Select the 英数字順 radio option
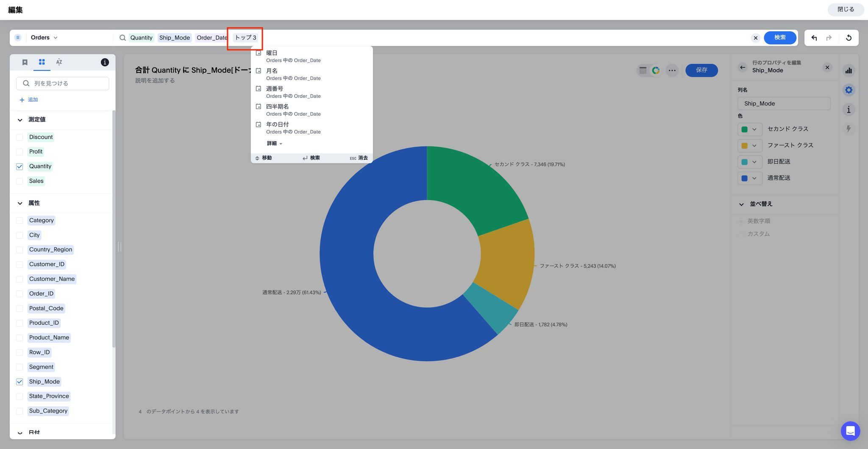This screenshot has height=449, width=868. [741, 221]
